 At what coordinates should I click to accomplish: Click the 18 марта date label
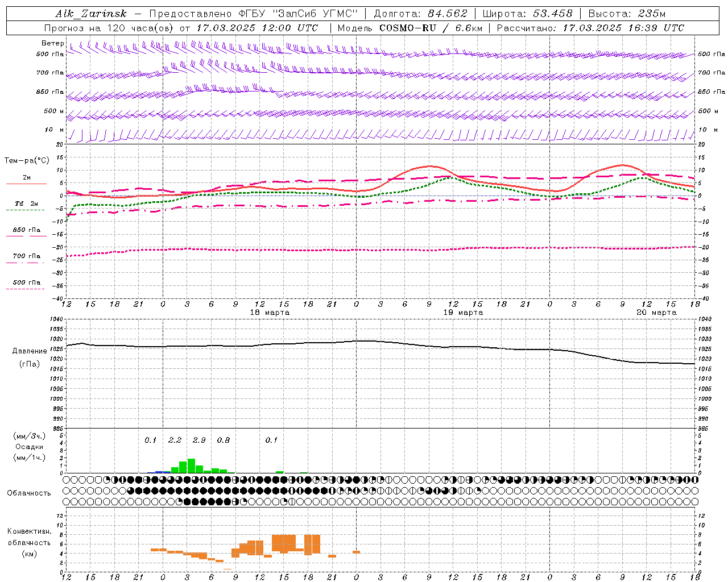270,313
